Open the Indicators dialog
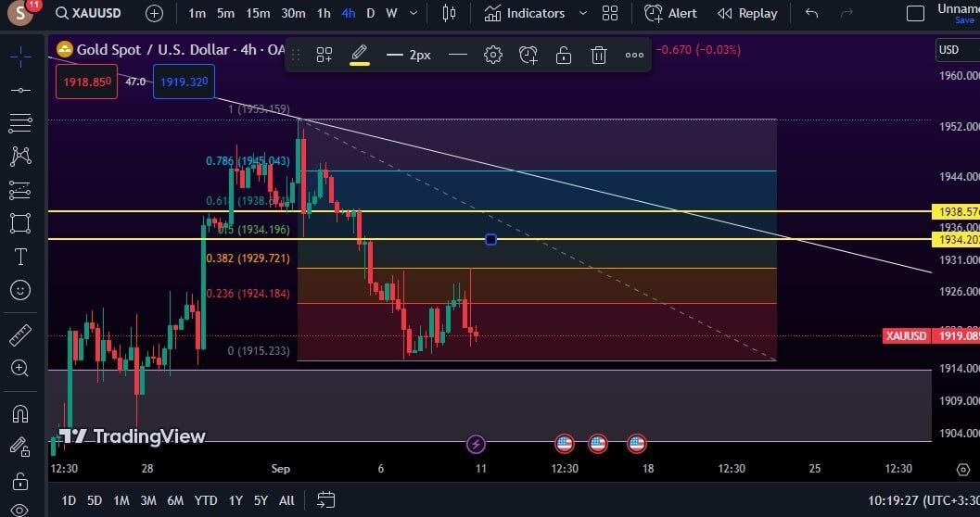 coord(525,13)
